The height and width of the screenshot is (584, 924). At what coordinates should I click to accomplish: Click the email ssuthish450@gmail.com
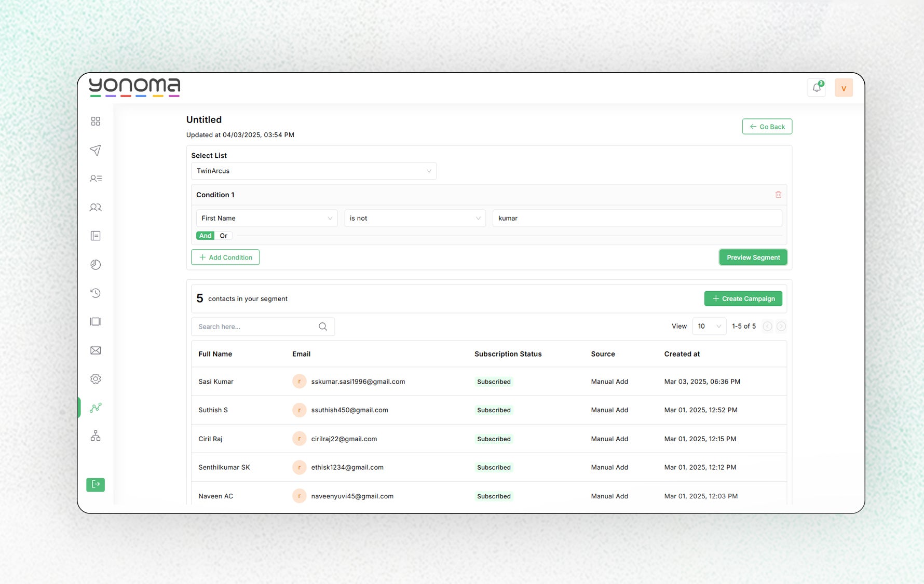pyautogui.click(x=350, y=410)
